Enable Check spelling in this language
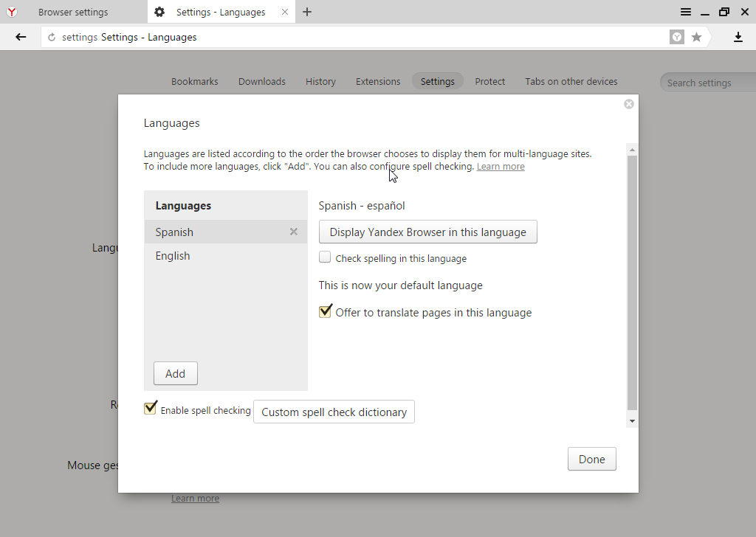The width and height of the screenshot is (756, 537). pos(325,257)
